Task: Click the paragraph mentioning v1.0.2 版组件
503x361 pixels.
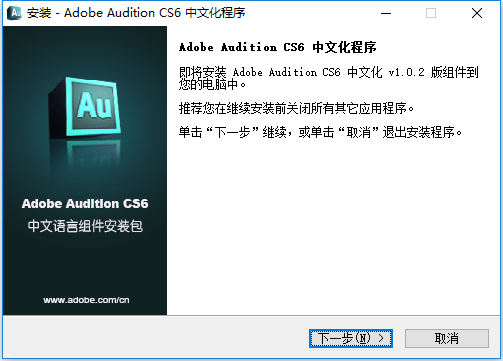Action: click(x=329, y=78)
